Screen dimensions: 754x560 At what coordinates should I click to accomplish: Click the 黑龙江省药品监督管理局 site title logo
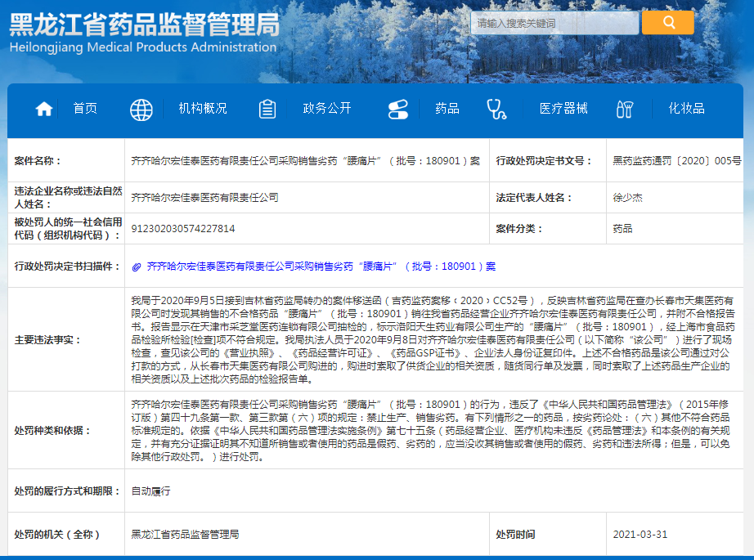coord(144,25)
